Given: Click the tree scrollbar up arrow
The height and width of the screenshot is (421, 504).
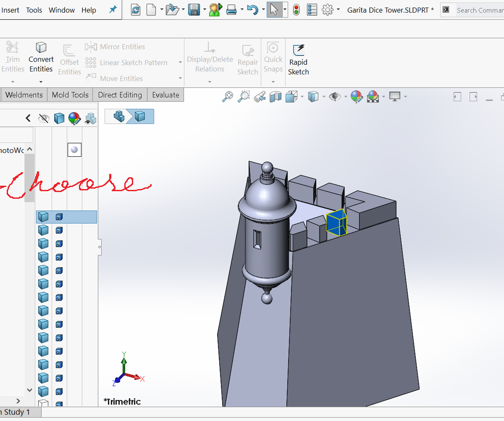Looking at the screenshot, I should coord(30,149).
